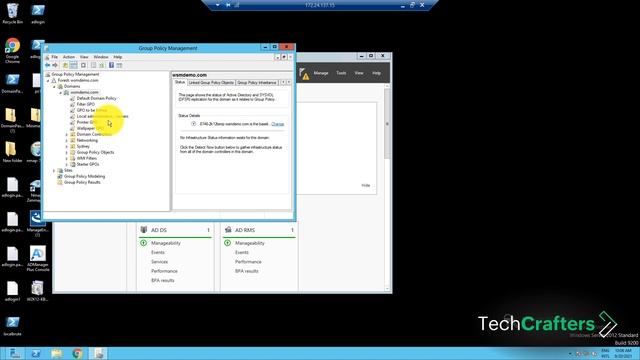Expand the Group Policy Objects container
Screen dimensions: 640x360
tap(67, 152)
